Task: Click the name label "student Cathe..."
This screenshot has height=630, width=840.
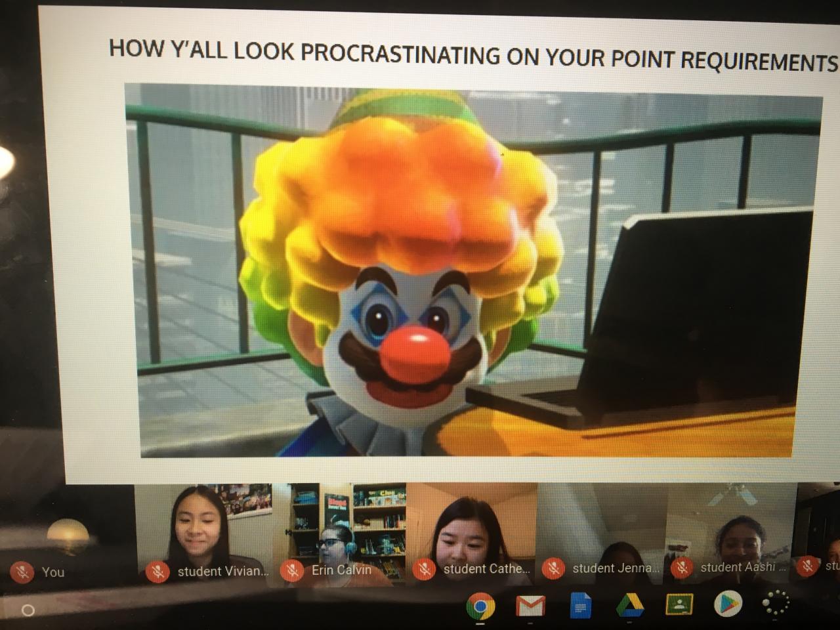Action: click(487, 569)
